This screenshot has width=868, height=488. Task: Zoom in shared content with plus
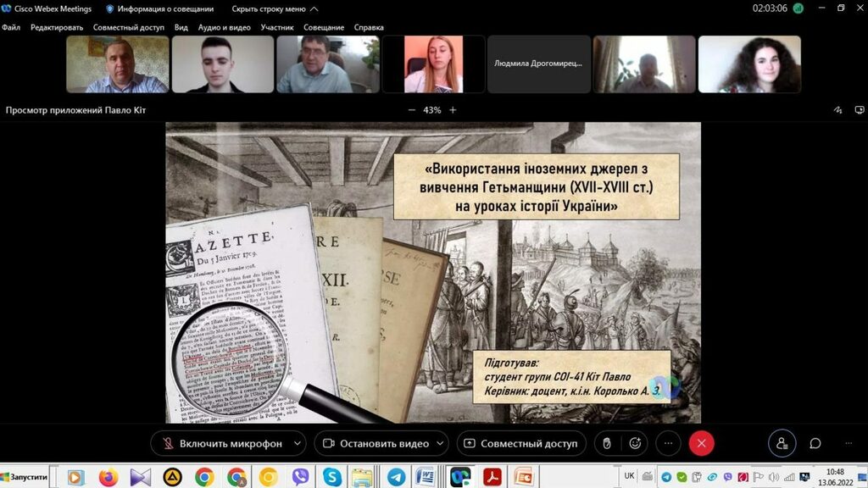pyautogui.click(x=453, y=110)
